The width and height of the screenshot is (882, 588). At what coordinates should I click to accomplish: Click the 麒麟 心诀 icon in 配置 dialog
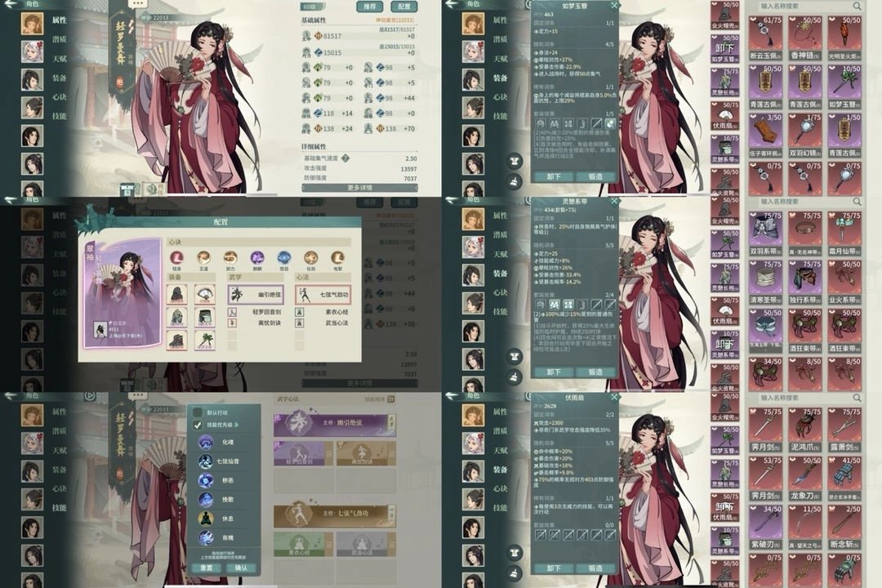[256, 256]
